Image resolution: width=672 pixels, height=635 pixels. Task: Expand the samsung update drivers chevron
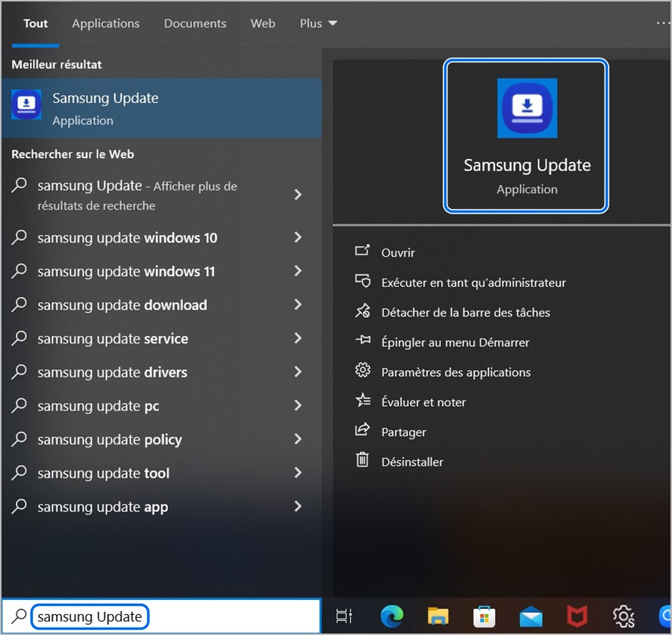(x=298, y=372)
